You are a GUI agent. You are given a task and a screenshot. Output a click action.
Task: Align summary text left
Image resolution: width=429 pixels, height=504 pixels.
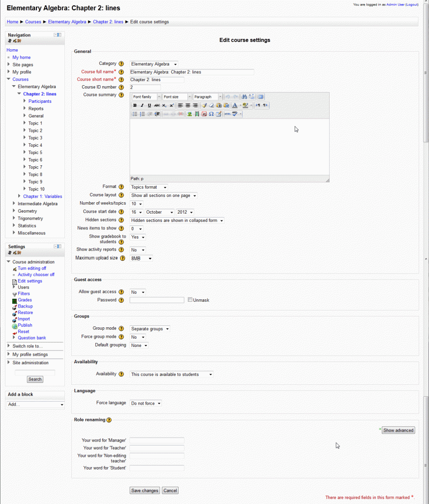[181, 105]
